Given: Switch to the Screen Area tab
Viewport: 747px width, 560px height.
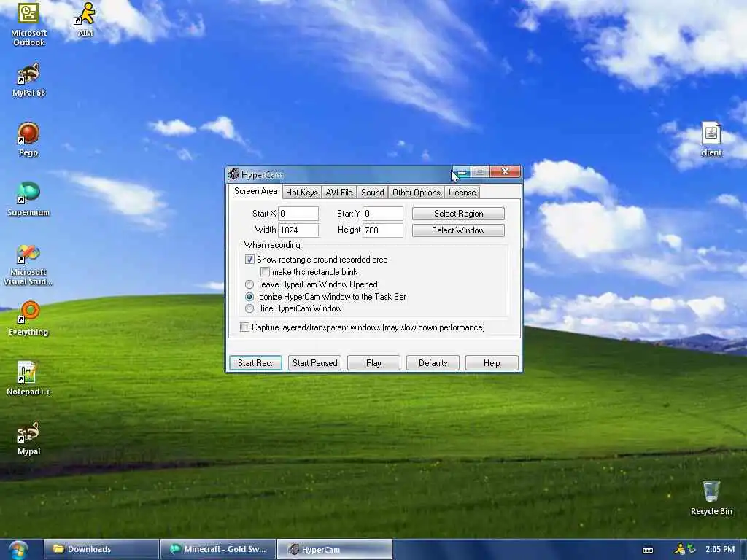Looking at the screenshot, I should tap(255, 192).
